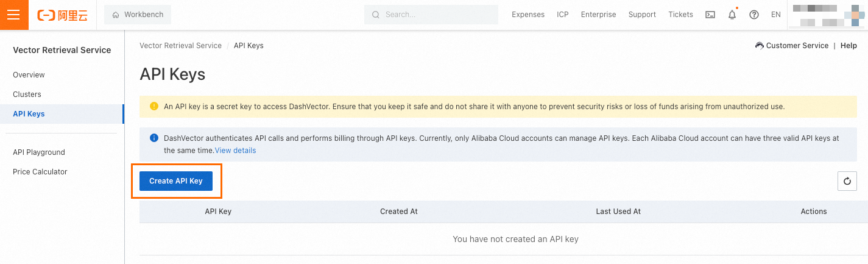Open the hamburger navigation menu
Screen dimensions: 868x264
13,15
